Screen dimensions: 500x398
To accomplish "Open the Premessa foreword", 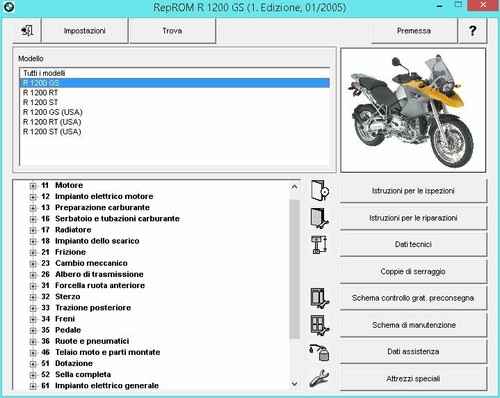I will click(414, 31).
